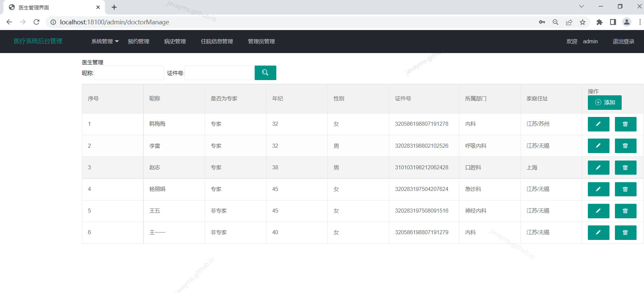
Task: Edit doctor 韩梅梅 with pencil icon
Action: pyautogui.click(x=598, y=124)
